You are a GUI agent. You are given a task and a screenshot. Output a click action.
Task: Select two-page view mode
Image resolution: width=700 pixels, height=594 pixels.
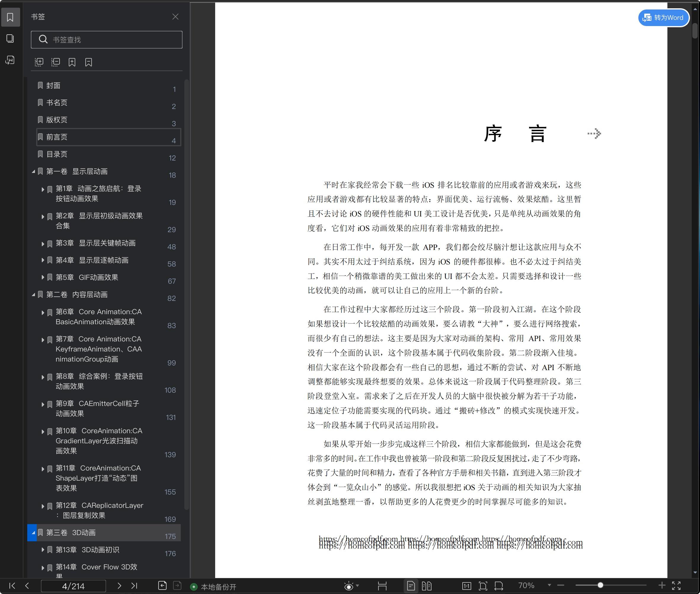pos(427,586)
